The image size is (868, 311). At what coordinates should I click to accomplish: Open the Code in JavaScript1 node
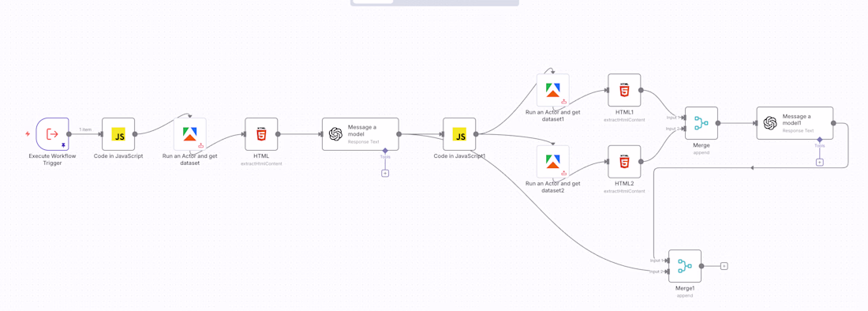coord(459,134)
